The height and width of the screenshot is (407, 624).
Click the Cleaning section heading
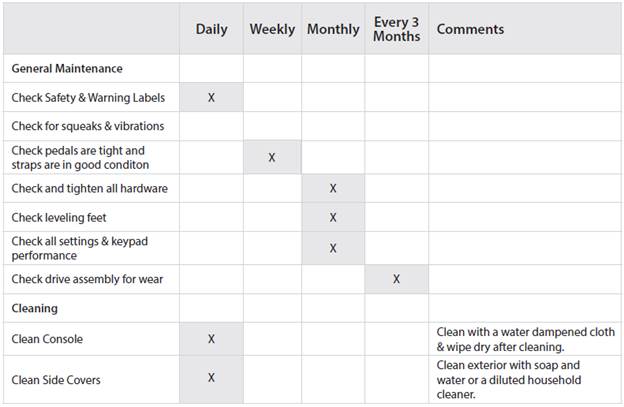pyautogui.click(x=35, y=309)
